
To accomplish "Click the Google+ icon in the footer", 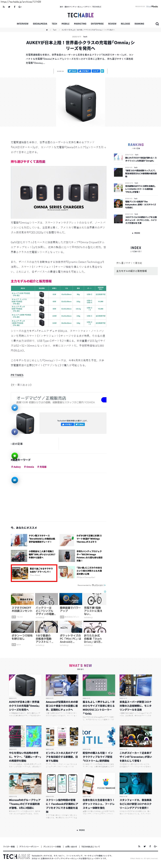I will pos(155,846).
